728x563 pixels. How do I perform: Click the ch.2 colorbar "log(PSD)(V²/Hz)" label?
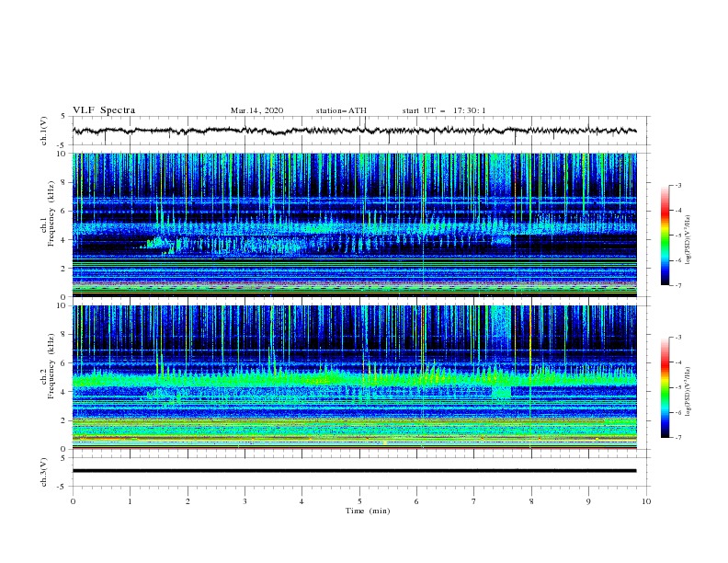[x=688, y=392]
